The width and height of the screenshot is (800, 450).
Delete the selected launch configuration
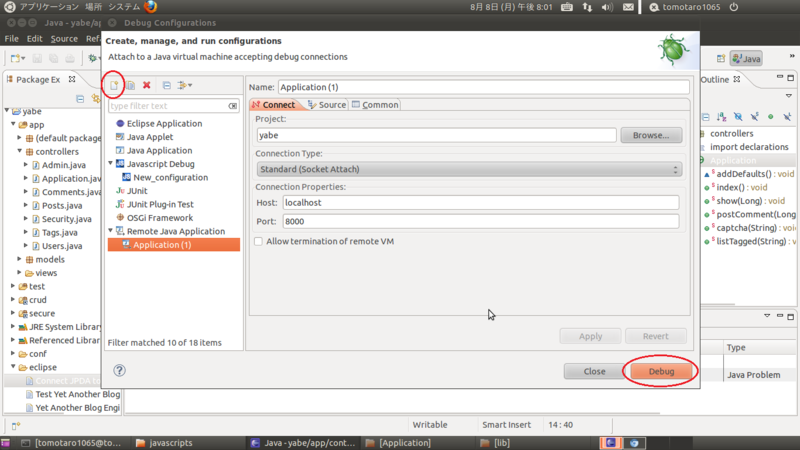147,85
